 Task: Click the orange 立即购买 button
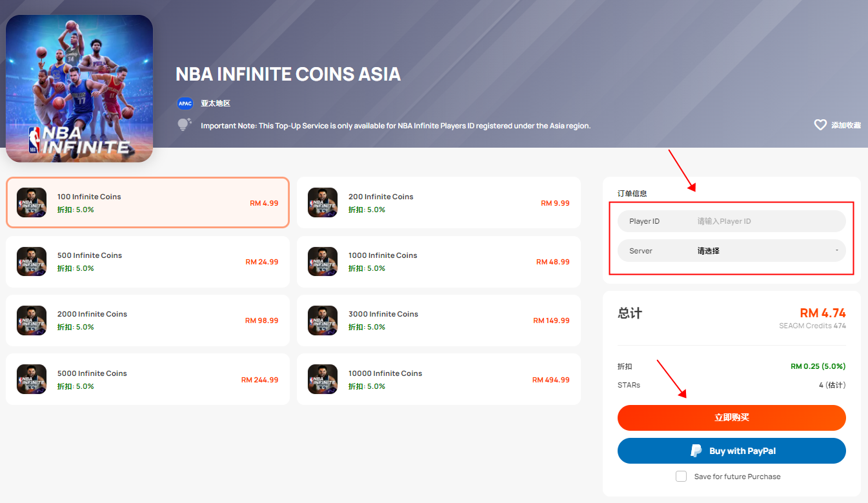point(731,418)
